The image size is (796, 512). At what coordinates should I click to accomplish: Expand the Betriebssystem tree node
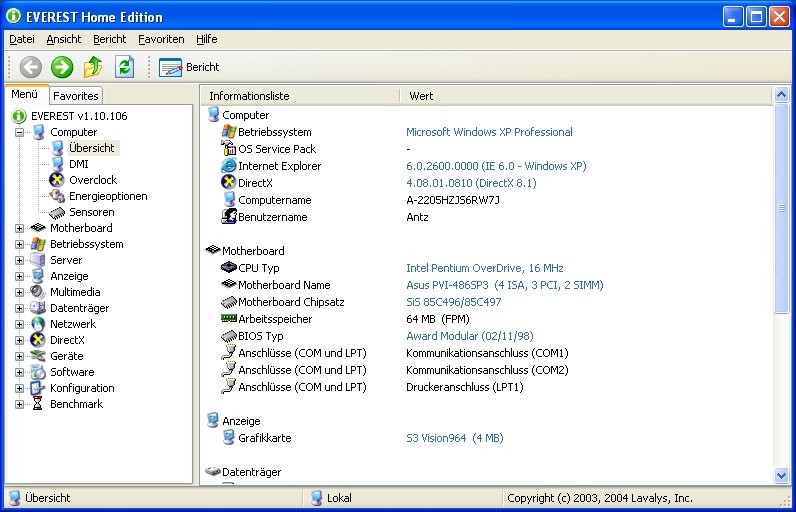(19, 244)
